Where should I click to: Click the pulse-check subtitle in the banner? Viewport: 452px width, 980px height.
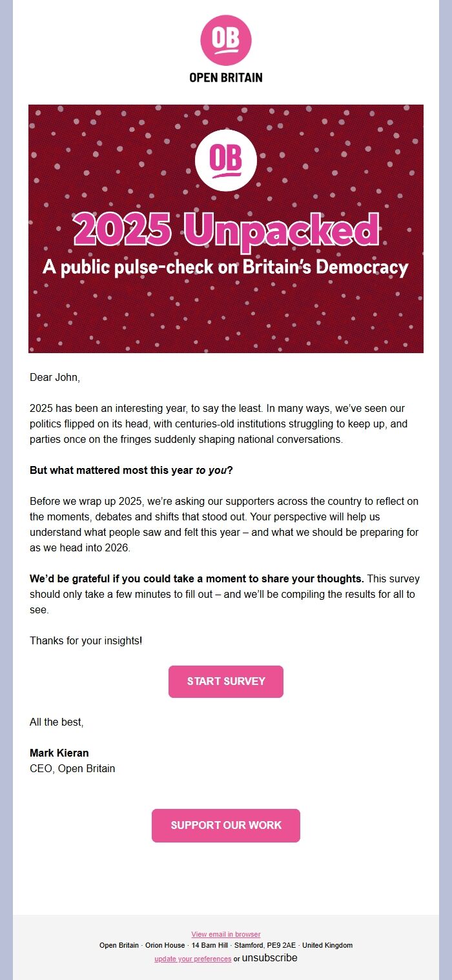tap(225, 267)
